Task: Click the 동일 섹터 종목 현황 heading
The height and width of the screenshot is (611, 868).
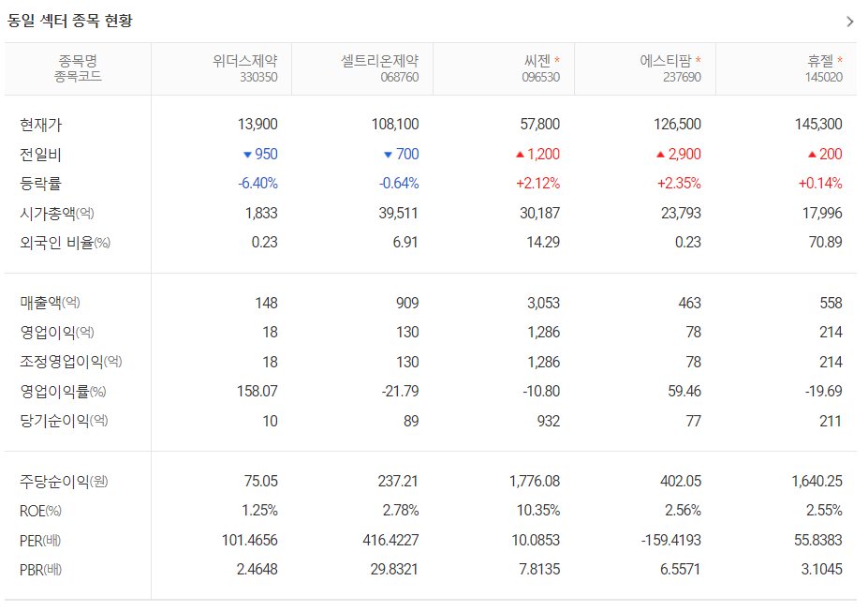Action: click(69, 21)
